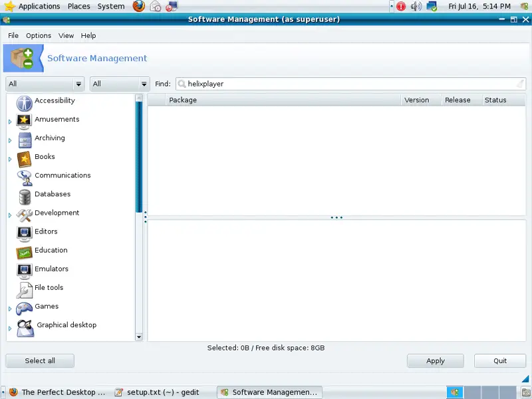The height and width of the screenshot is (399, 532).
Task: Open the View menu
Action: (66, 36)
